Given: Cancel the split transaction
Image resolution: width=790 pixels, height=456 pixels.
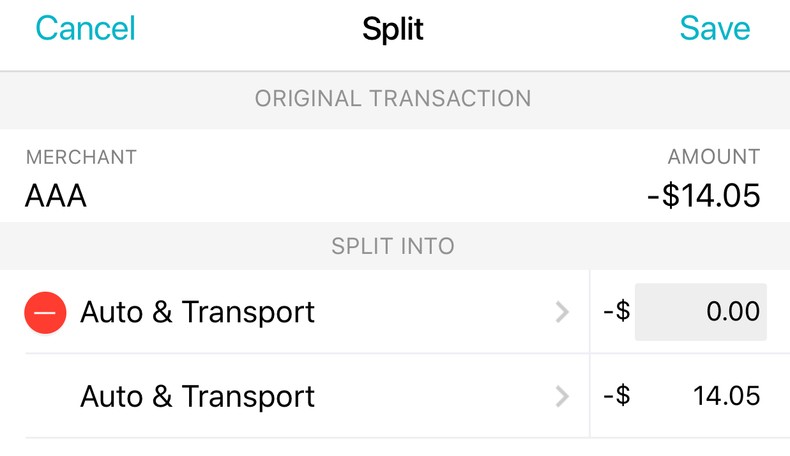Looking at the screenshot, I should (85, 29).
